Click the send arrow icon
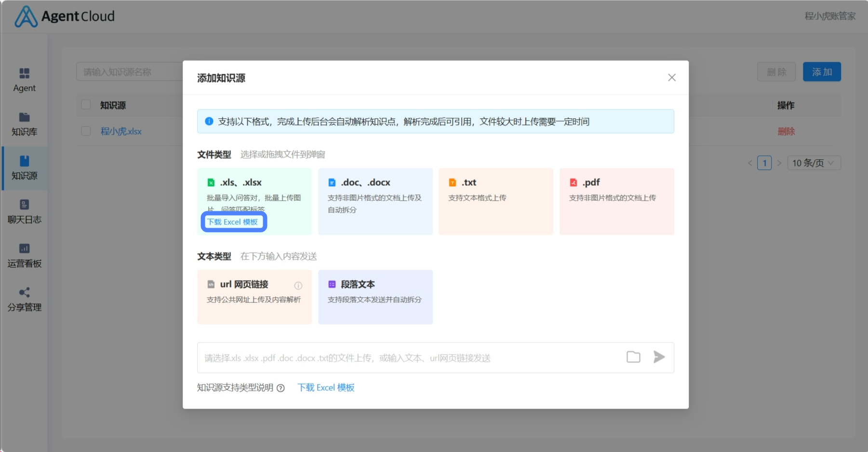The height and width of the screenshot is (452, 868). tap(659, 357)
